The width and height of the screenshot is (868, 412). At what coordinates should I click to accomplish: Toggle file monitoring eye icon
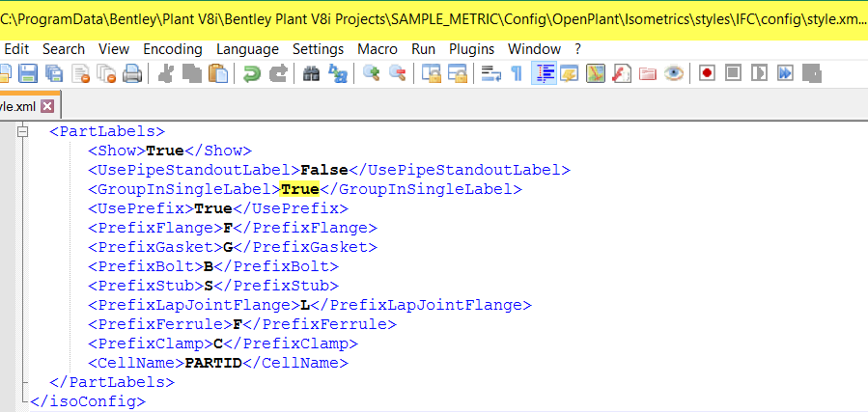coord(674,73)
